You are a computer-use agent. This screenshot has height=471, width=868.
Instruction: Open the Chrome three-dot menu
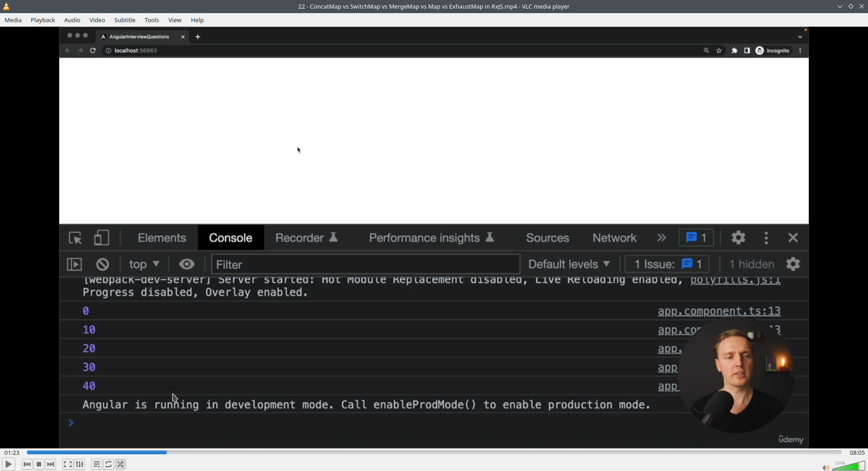(800, 51)
